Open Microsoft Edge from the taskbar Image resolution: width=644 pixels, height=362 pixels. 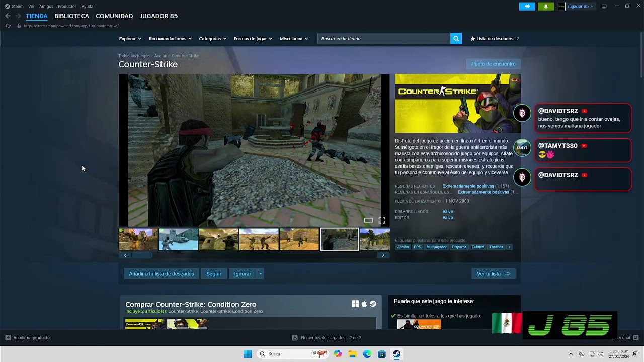coord(367,354)
